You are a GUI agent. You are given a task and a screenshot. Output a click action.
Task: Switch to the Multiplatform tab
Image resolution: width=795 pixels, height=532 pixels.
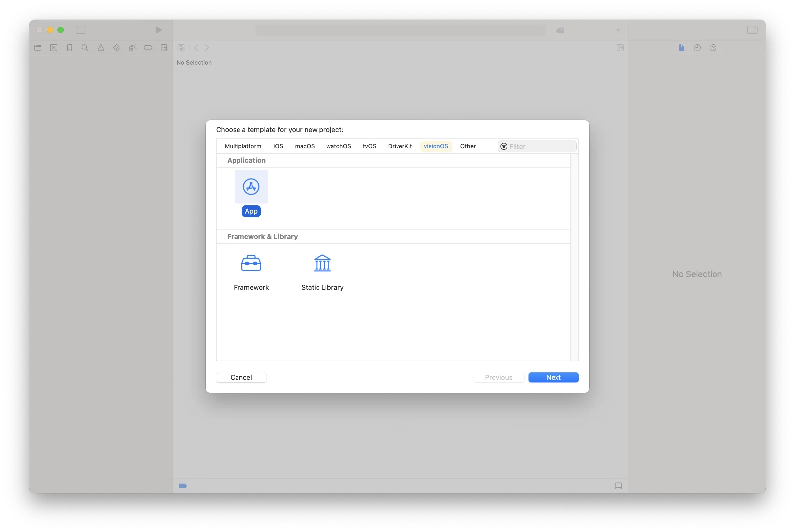coord(243,146)
